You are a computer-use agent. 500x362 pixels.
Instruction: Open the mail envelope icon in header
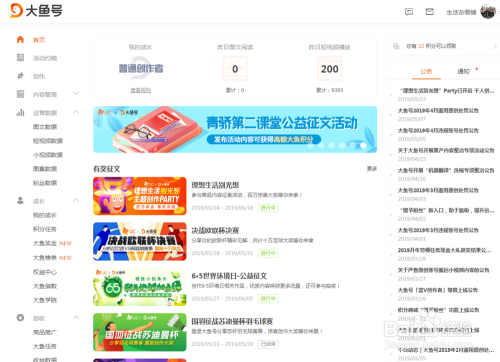(x=430, y=12)
